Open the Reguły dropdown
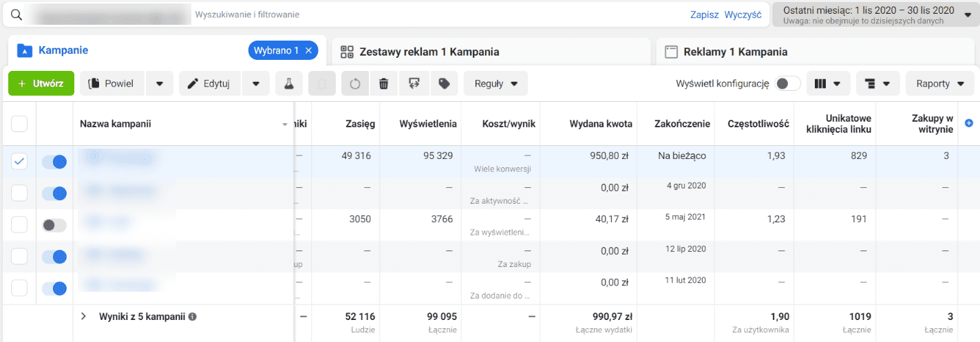The height and width of the screenshot is (342, 980). pyautogui.click(x=496, y=84)
